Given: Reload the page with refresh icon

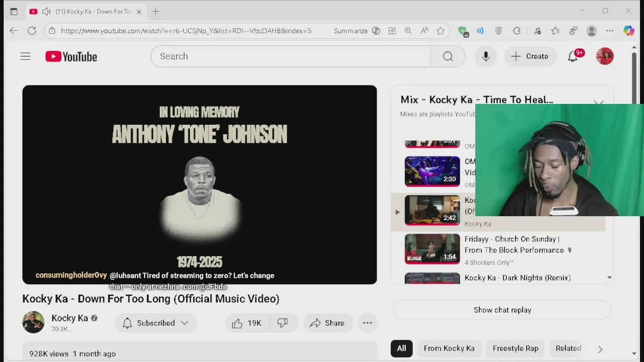Looking at the screenshot, I should click(x=32, y=31).
